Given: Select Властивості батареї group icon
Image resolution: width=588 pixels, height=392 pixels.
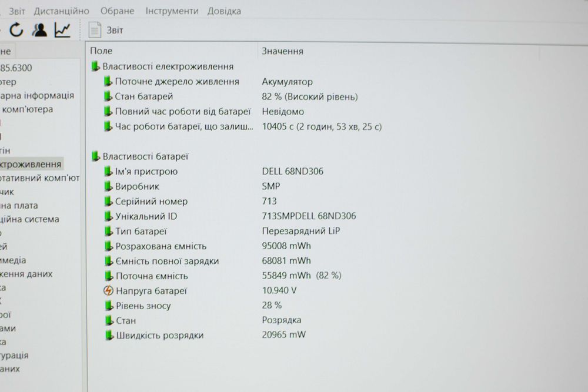Looking at the screenshot, I should 96,156.
